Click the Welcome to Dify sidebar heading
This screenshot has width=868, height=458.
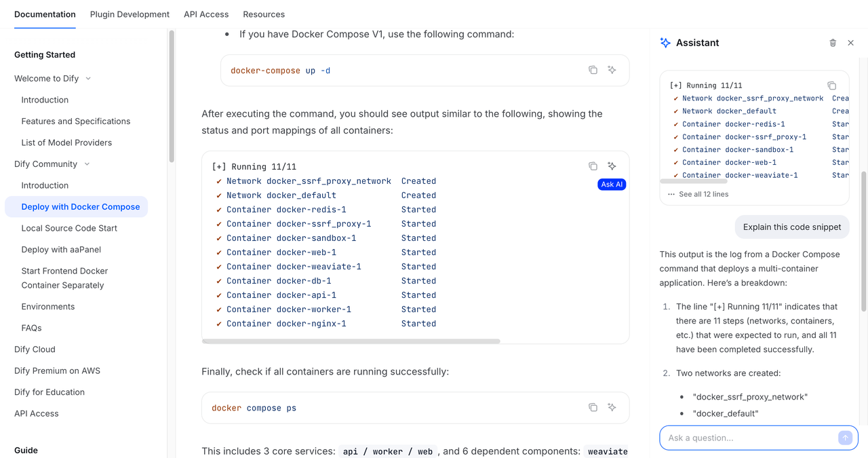[x=46, y=79]
